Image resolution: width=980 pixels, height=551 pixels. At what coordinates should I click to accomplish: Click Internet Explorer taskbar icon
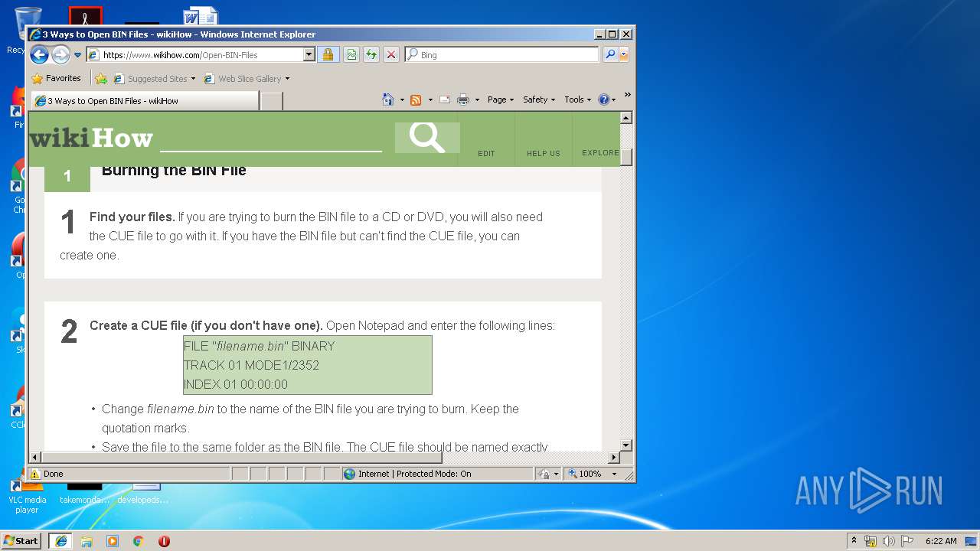61,541
